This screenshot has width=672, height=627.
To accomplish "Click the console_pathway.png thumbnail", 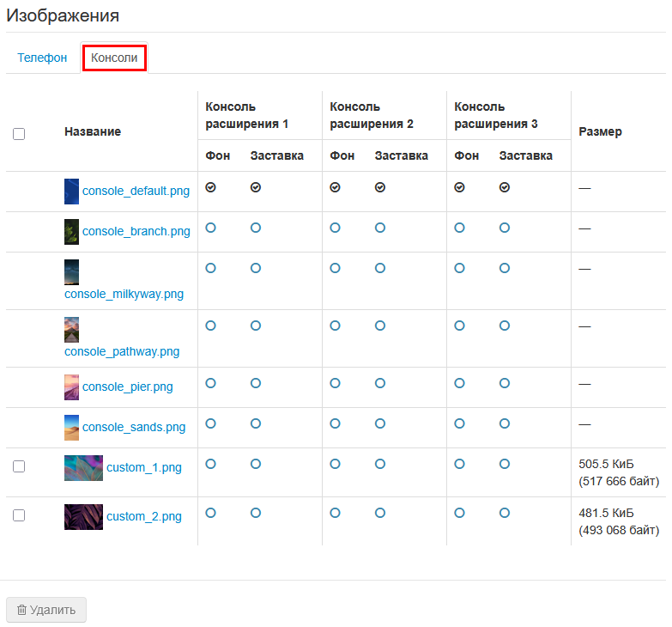I will 71,330.
